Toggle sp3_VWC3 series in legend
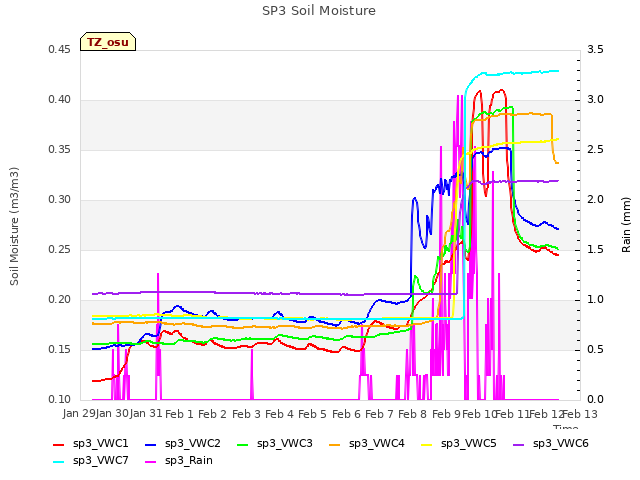The image size is (640, 480). [x=275, y=444]
